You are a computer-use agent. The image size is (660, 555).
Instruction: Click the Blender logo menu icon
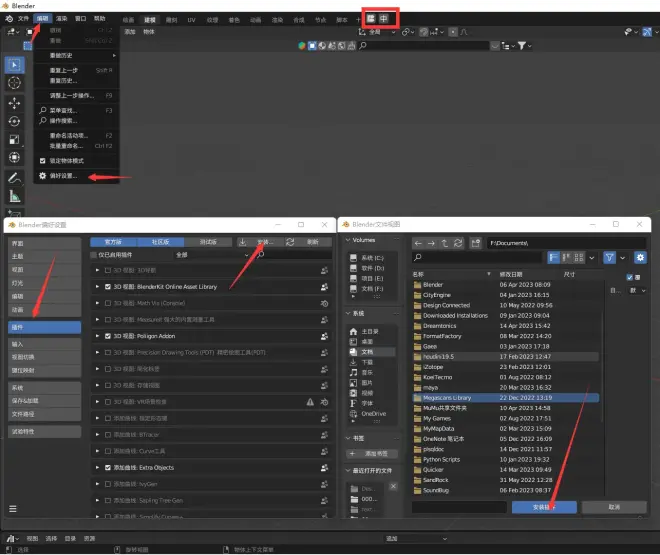(9, 19)
